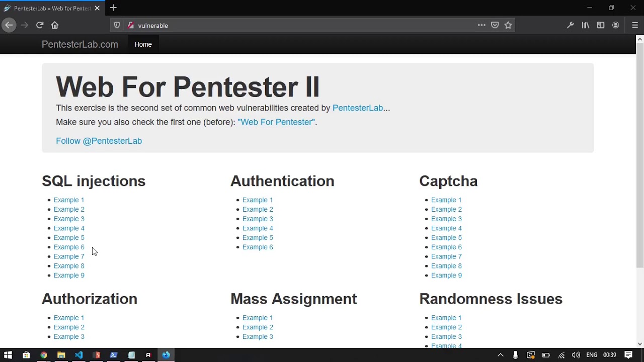Open Authorization Example 1
644x362 pixels.
(x=69, y=318)
